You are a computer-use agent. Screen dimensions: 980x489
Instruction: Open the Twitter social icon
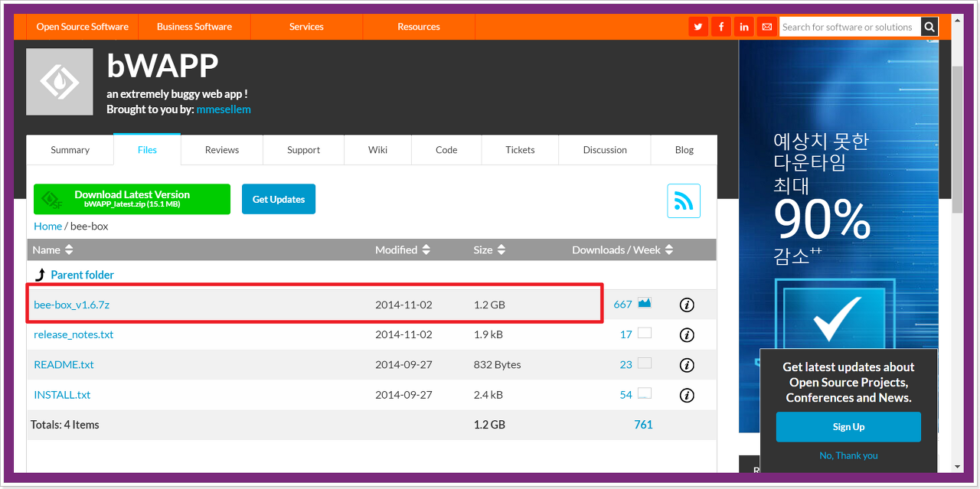[x=697, y=27]
